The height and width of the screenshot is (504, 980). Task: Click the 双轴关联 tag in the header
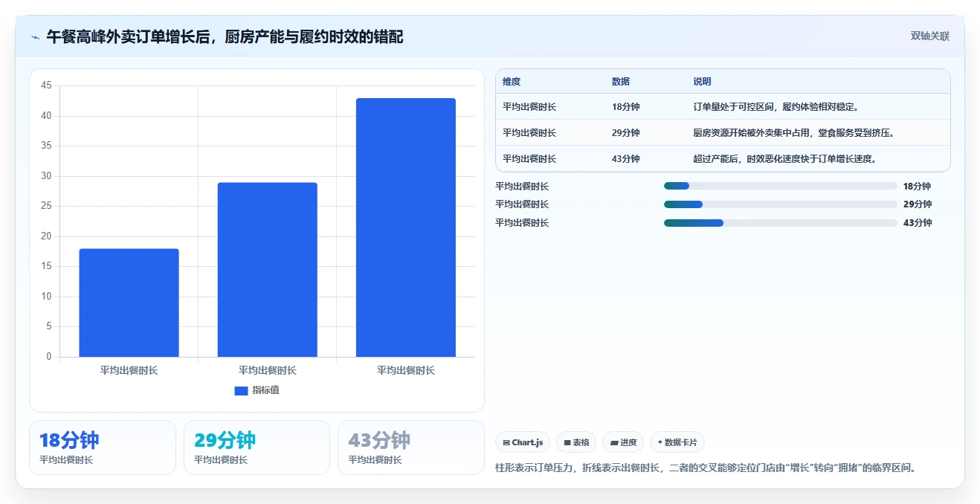pos(930,36)
